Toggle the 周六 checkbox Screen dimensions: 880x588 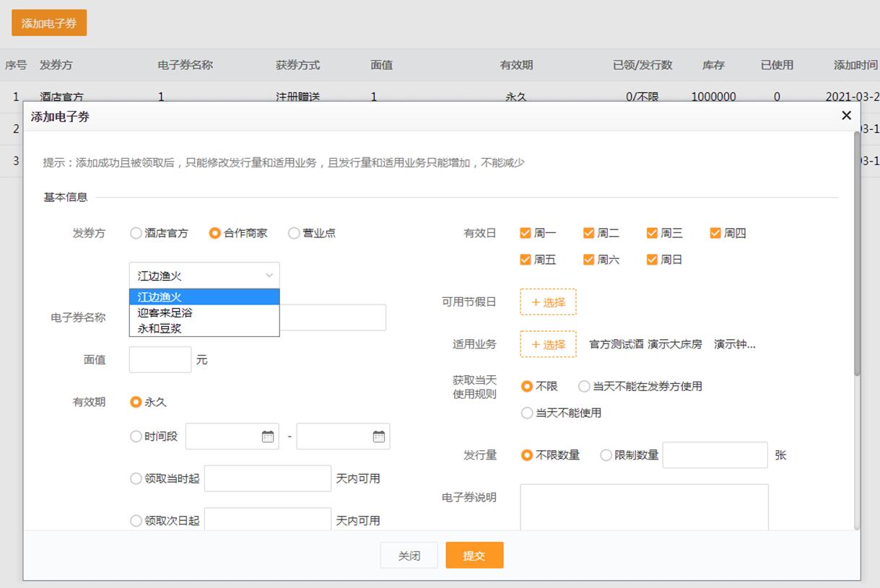click(589, 260)
